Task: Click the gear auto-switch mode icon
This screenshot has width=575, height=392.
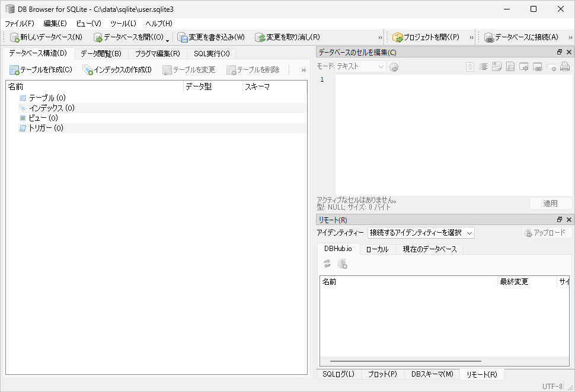Action: [x=394, y=67]
